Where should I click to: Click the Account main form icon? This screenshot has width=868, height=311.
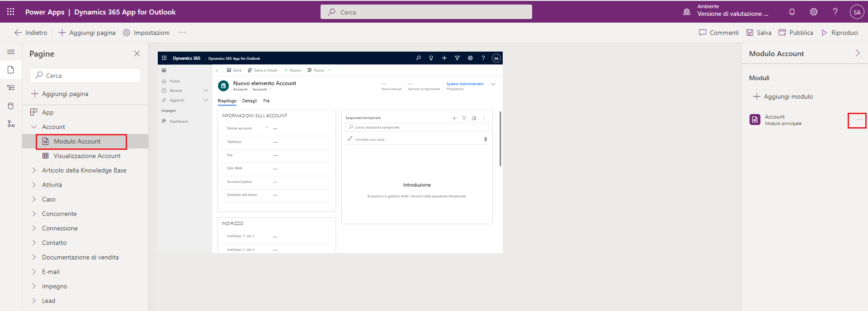click(755, 120)
